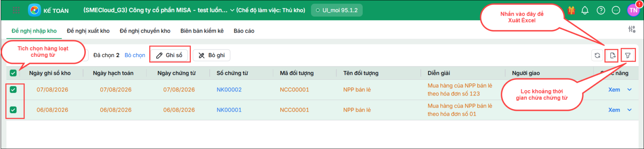
Task: Open the date range filter funnel
Action: click(x=628, y=56)
